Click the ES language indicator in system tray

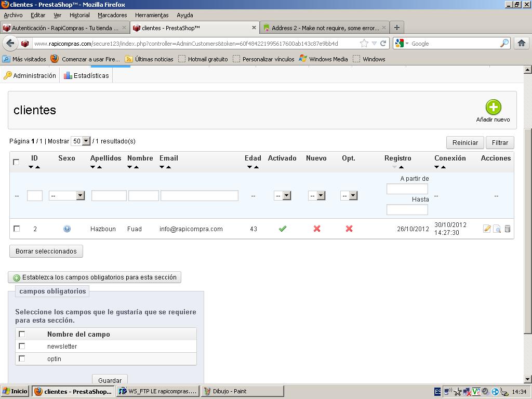pyautogui.click(x=437, y=392)
